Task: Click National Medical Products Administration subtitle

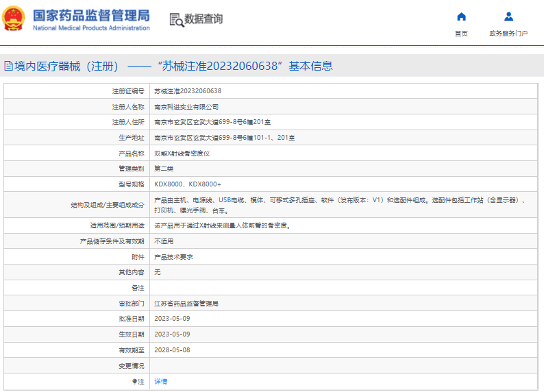Action: tap(91, 28)
